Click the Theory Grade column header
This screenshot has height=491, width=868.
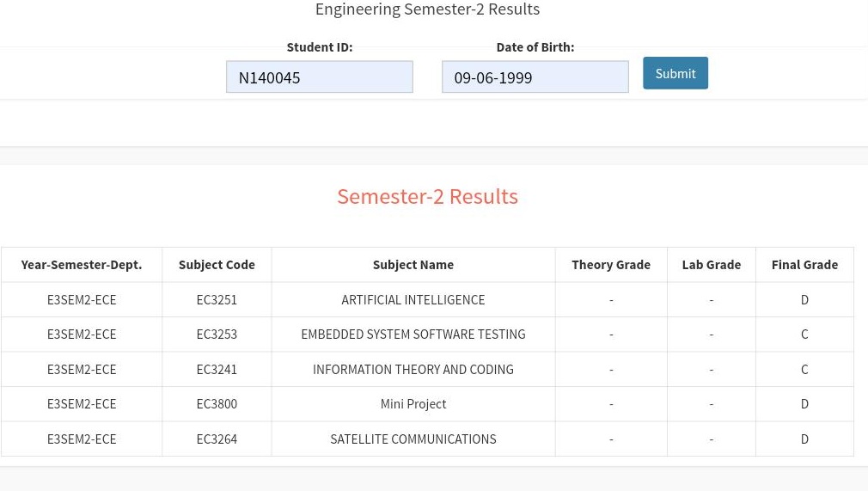click(x=611, y=265)
